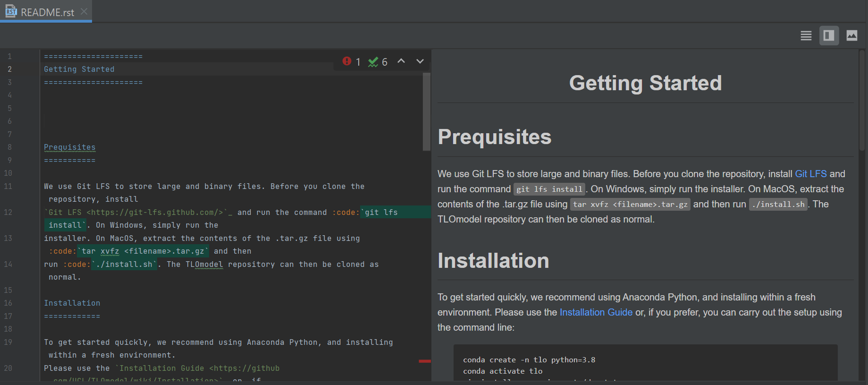Select the editor and preview split view
Viewport: 868px width, 385px height.
(x=829, y=36)
